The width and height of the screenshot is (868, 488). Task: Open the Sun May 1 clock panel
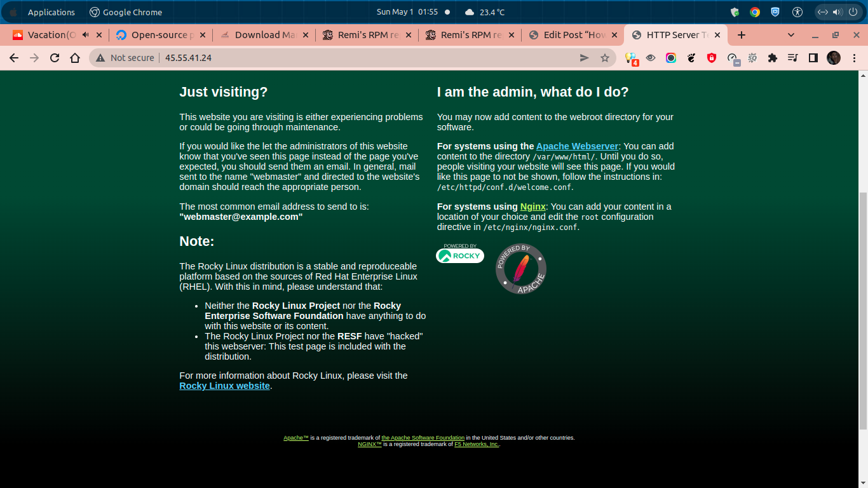407,12
